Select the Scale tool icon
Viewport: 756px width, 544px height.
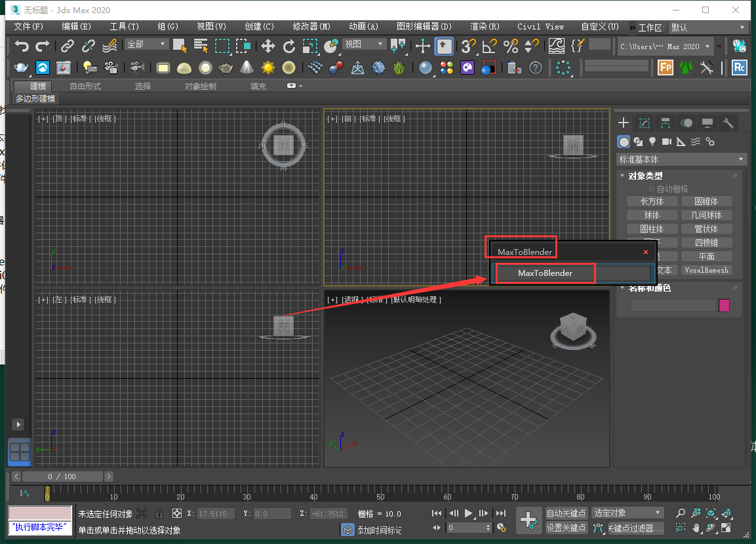pos(309,47)
